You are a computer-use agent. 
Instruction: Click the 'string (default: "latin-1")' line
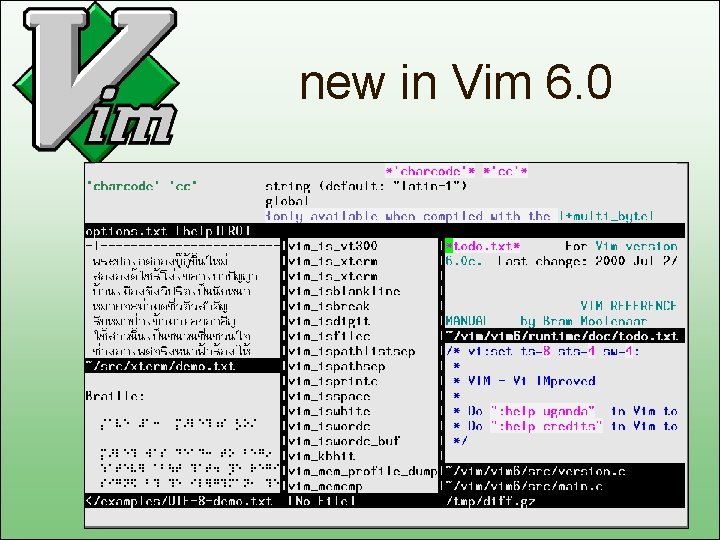tap(366, 186)
